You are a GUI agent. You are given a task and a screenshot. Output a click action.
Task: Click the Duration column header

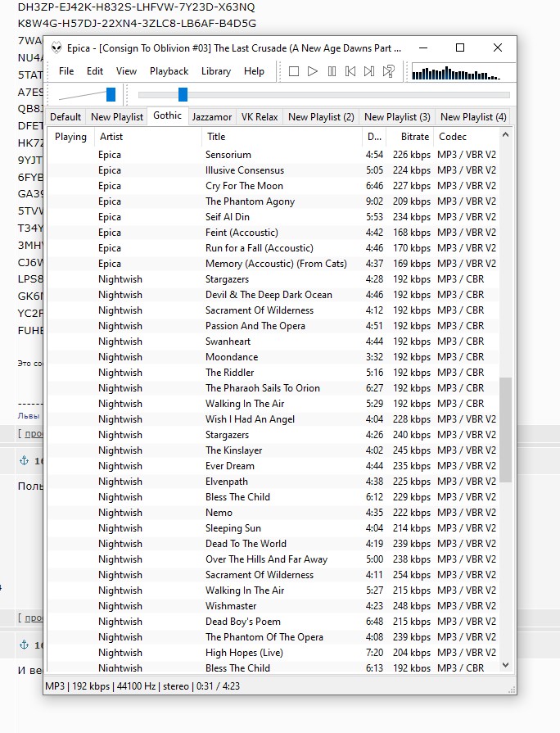tap(374, 137)
